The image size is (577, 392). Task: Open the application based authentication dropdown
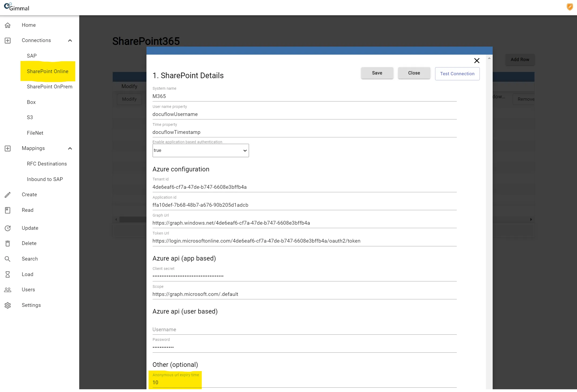point(201,150)
